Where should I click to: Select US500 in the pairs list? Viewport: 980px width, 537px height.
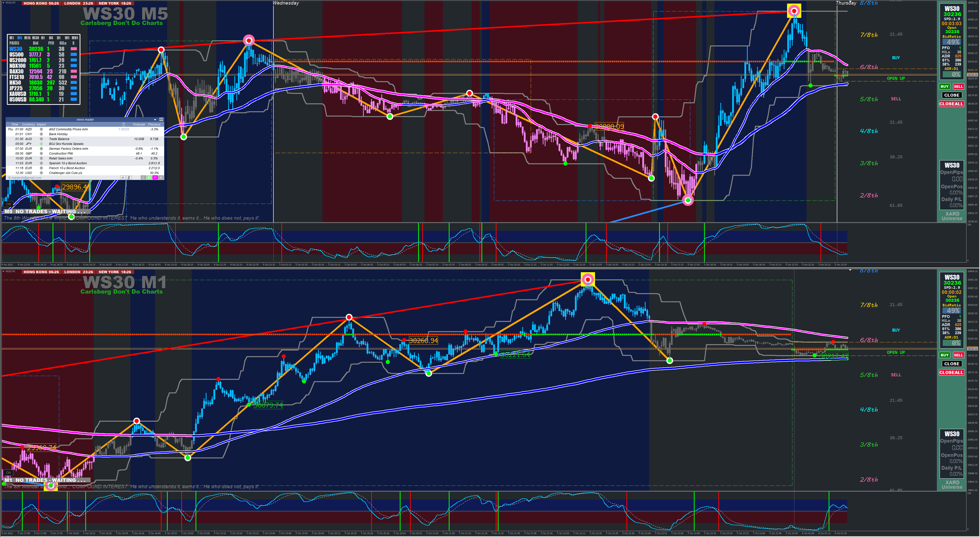point(16,55)
